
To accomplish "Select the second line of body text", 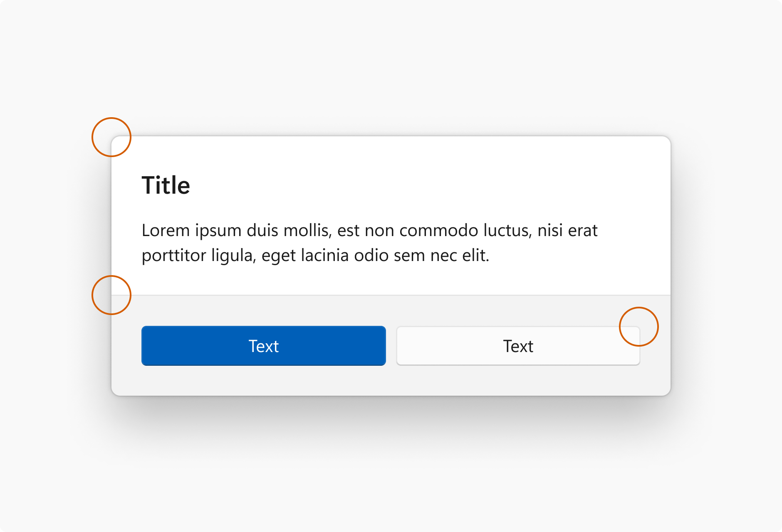I will (x=316, y=256).
